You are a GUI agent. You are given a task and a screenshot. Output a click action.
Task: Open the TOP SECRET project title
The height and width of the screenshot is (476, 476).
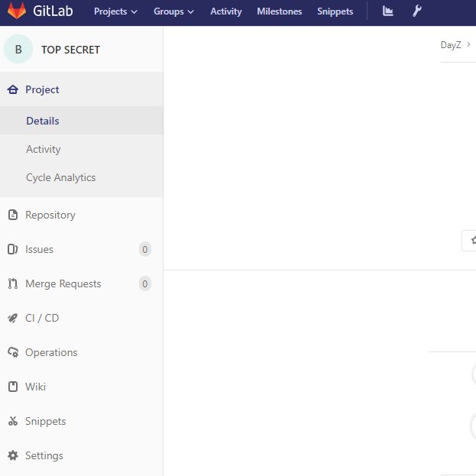[x=70, y=50]
